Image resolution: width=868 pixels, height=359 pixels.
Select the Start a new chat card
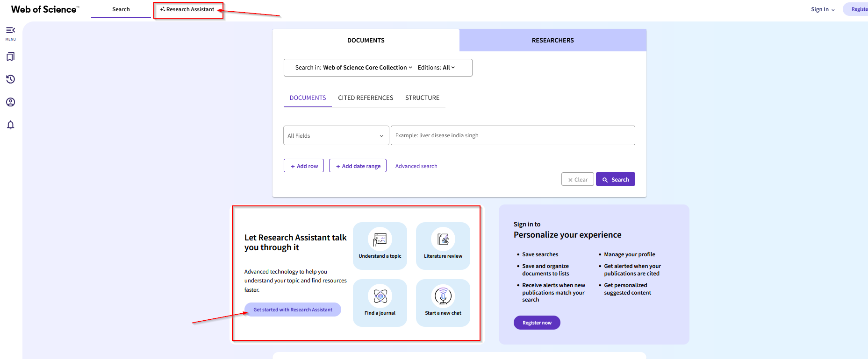pos(443,303)
